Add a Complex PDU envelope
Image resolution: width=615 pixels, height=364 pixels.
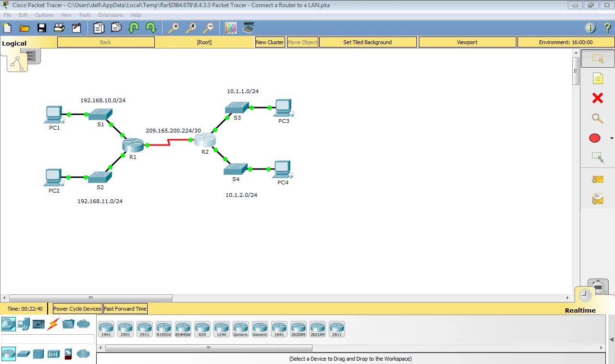point(598,198)
